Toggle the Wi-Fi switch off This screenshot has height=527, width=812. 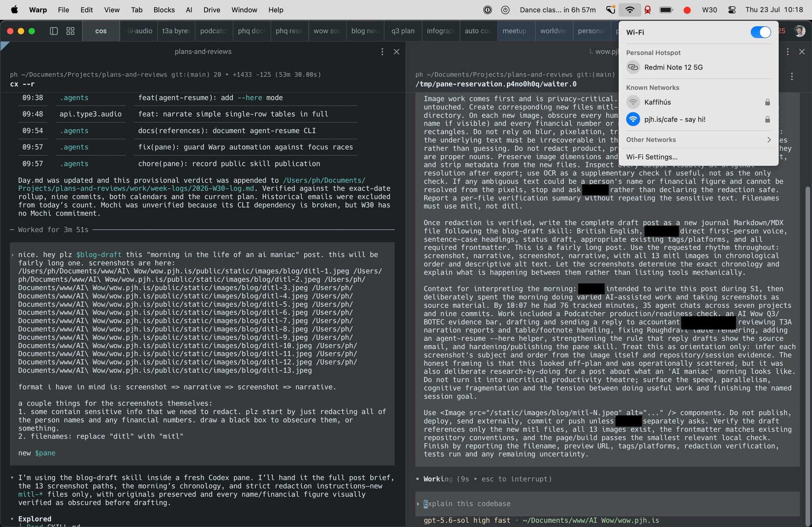[x=760, y=32]
